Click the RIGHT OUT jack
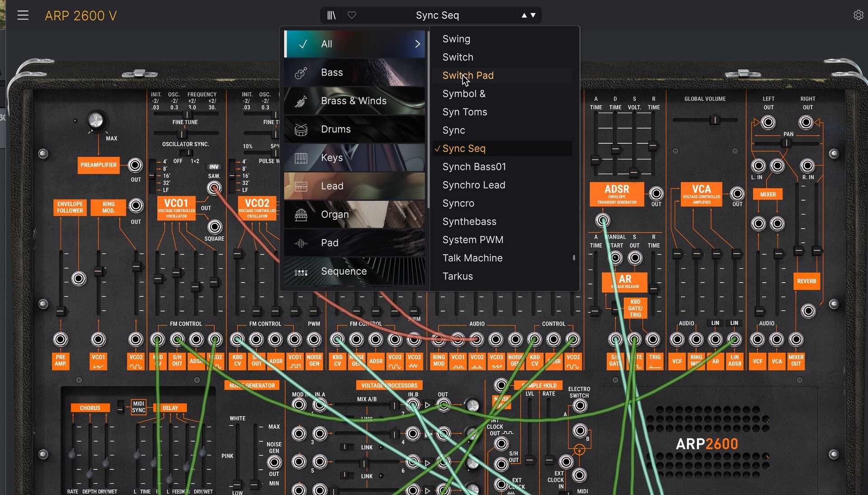 [806, 123]
